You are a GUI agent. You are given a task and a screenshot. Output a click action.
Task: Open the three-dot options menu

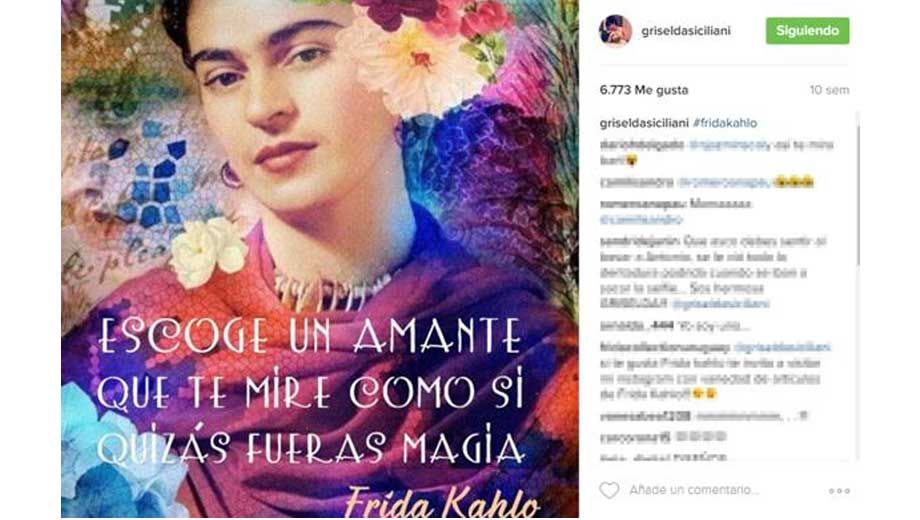tap(839, 491)
